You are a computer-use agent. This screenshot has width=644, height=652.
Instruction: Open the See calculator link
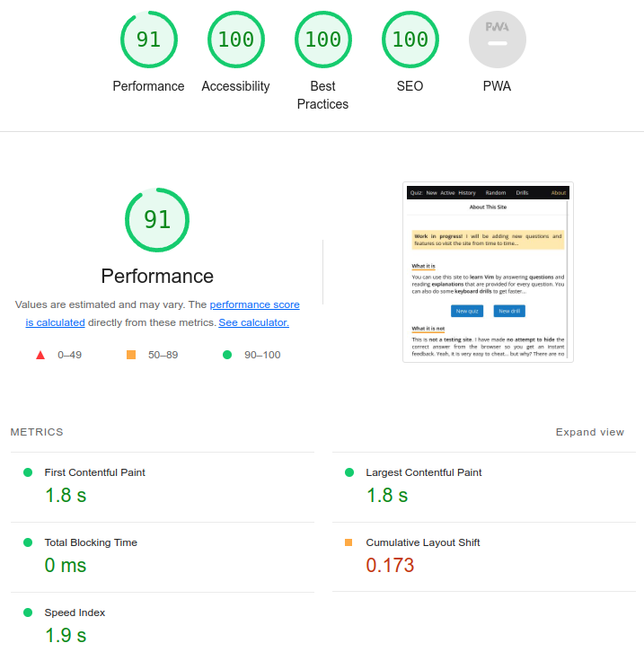coord(253,322)
